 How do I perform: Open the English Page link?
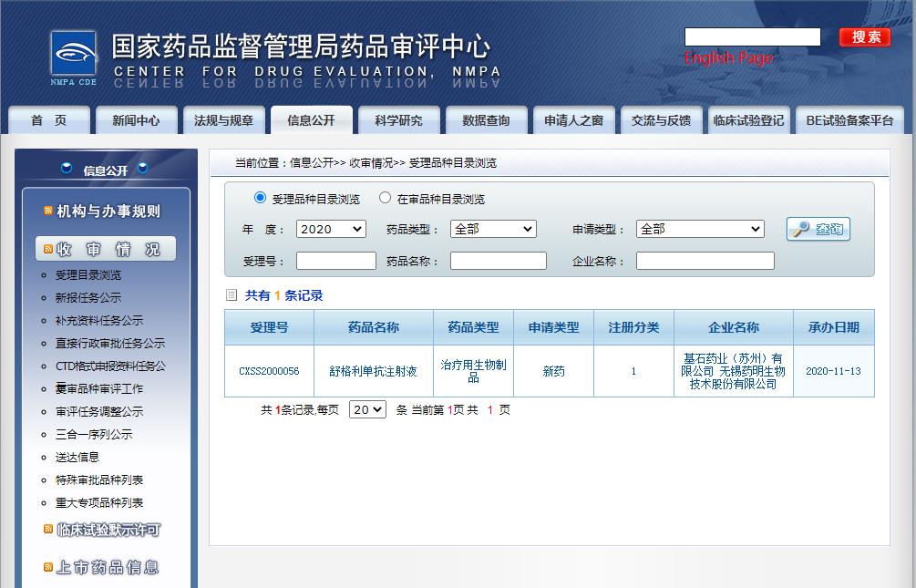727,58
